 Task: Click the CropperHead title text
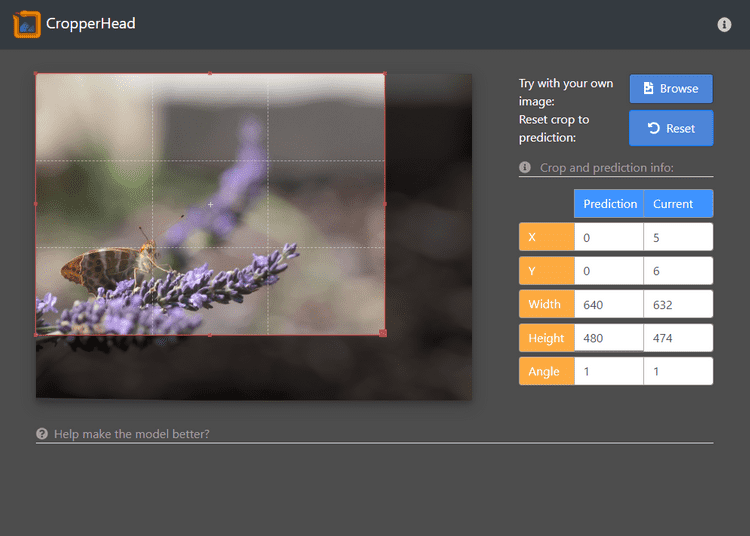pos(90,24)
